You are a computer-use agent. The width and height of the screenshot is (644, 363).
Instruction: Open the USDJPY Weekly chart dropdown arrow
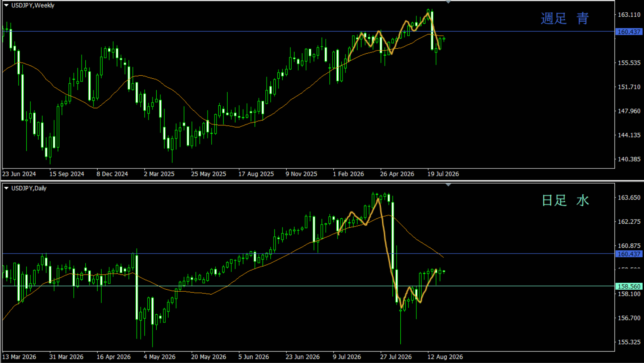click(6, 5)
